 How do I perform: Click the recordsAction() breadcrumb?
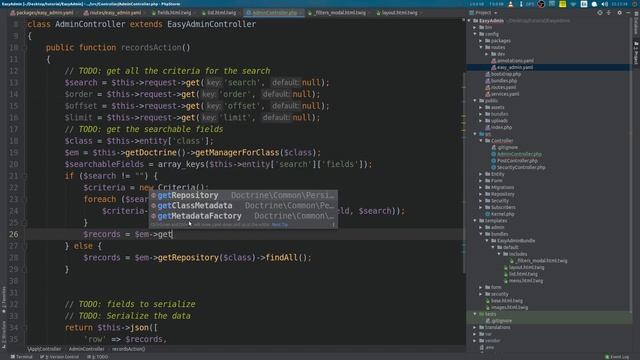coord(128,349)
